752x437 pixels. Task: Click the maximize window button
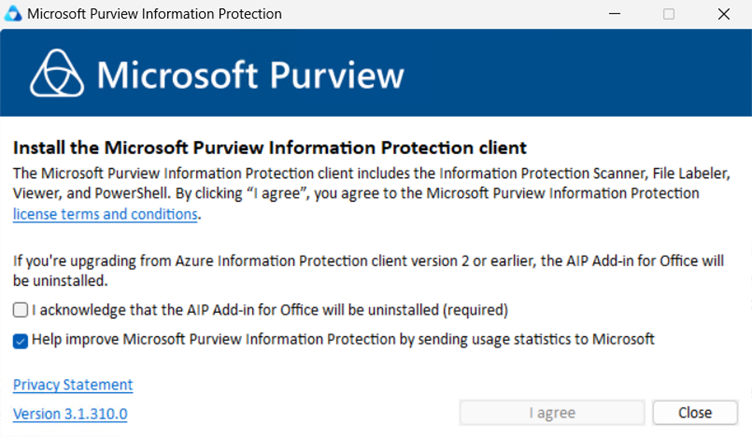click(x=668, y=14)
